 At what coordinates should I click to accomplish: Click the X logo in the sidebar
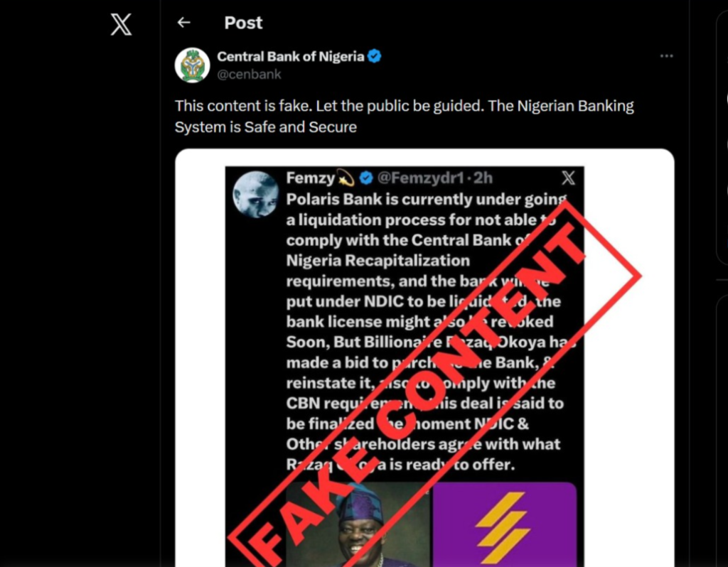(x=121, y=25)
